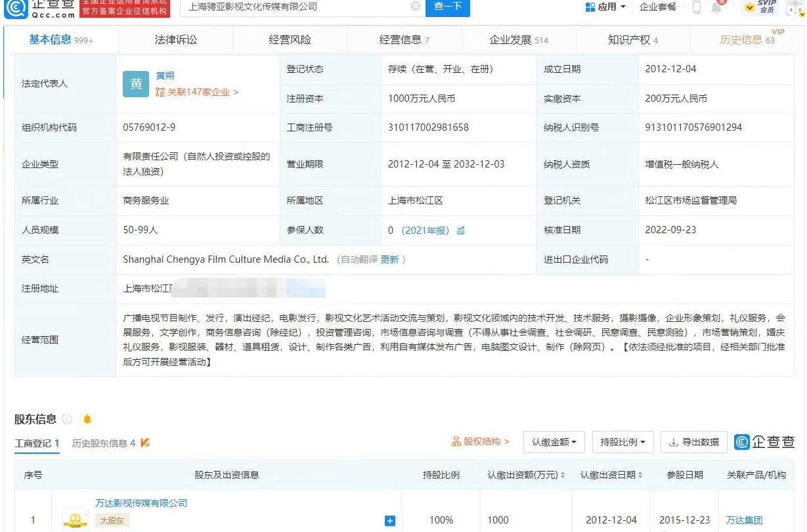Expand shareholder details via blue plus button

click(389, 520)
